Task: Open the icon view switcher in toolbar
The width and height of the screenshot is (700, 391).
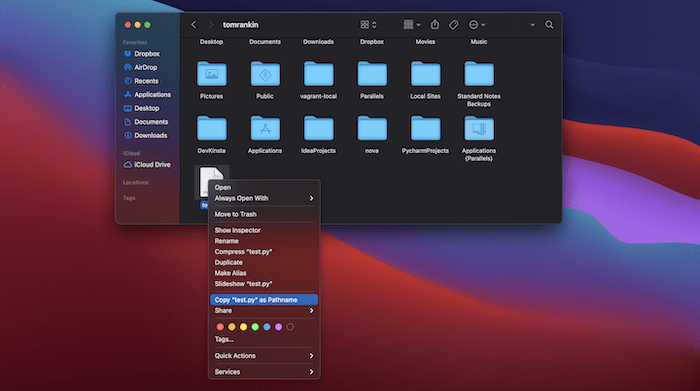Action: click(368, 25)
